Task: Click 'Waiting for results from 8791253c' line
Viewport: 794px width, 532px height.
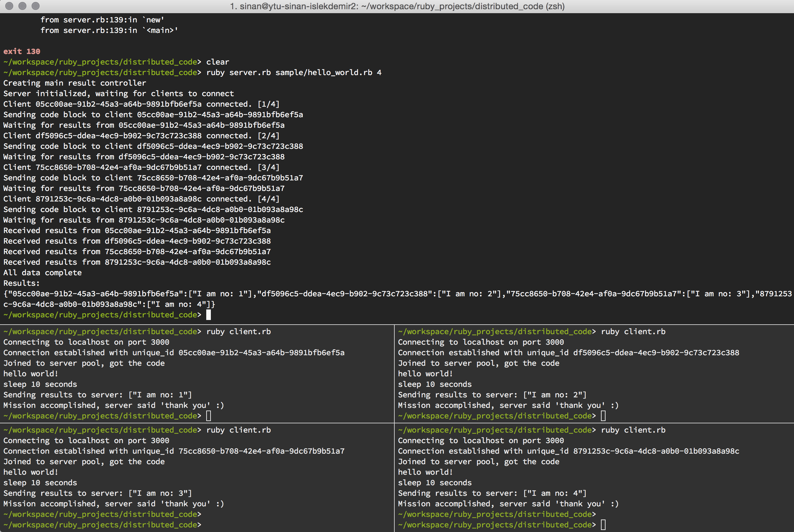Action: 144,220
